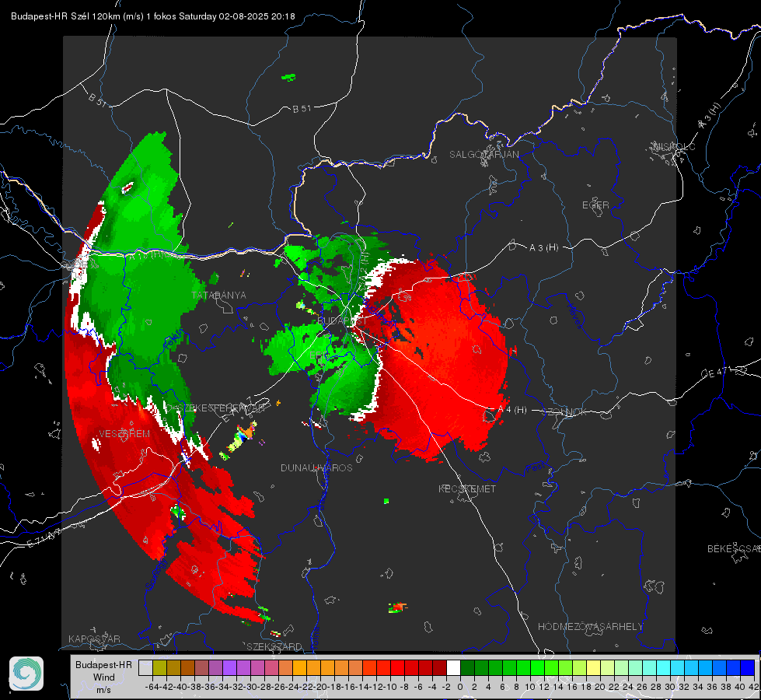The width and height of the screenshot is (761, 700).
Task: Click the BÉKÉSCSABA city label
Action: pos(734,549)
